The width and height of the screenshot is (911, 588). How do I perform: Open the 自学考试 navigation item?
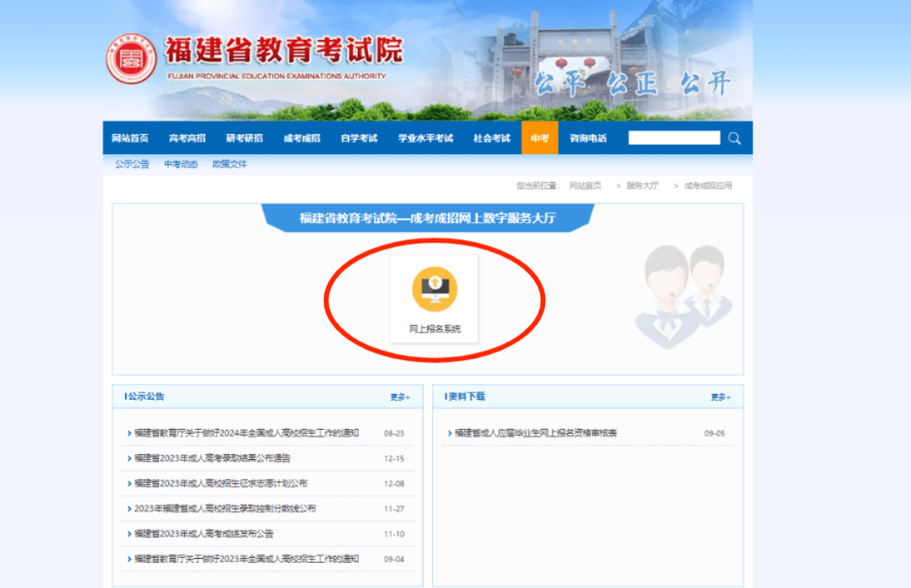click(359, 139)
